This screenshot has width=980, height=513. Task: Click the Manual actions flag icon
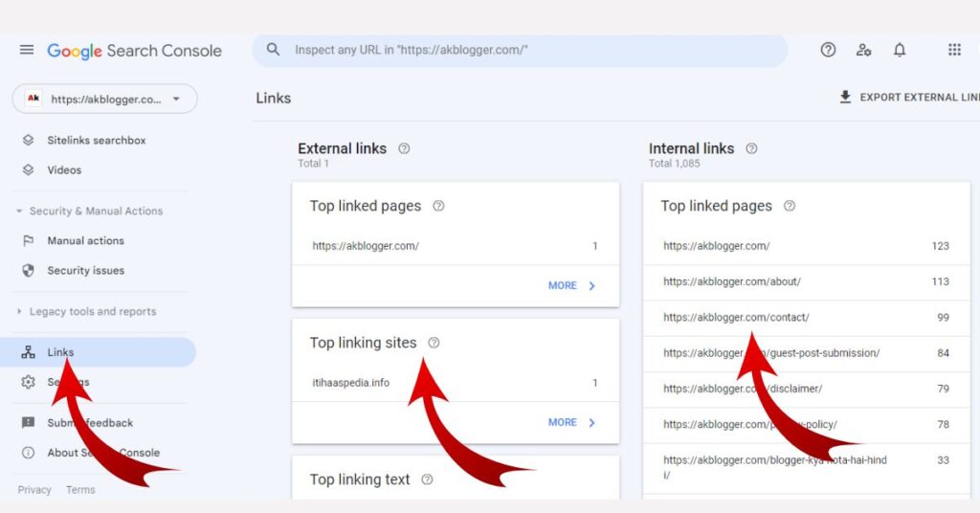[x=28, y=240]
